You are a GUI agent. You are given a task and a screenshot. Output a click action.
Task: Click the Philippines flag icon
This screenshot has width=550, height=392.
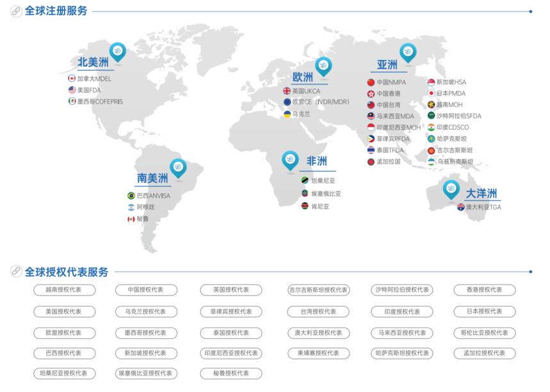click(x=371, y=139)
